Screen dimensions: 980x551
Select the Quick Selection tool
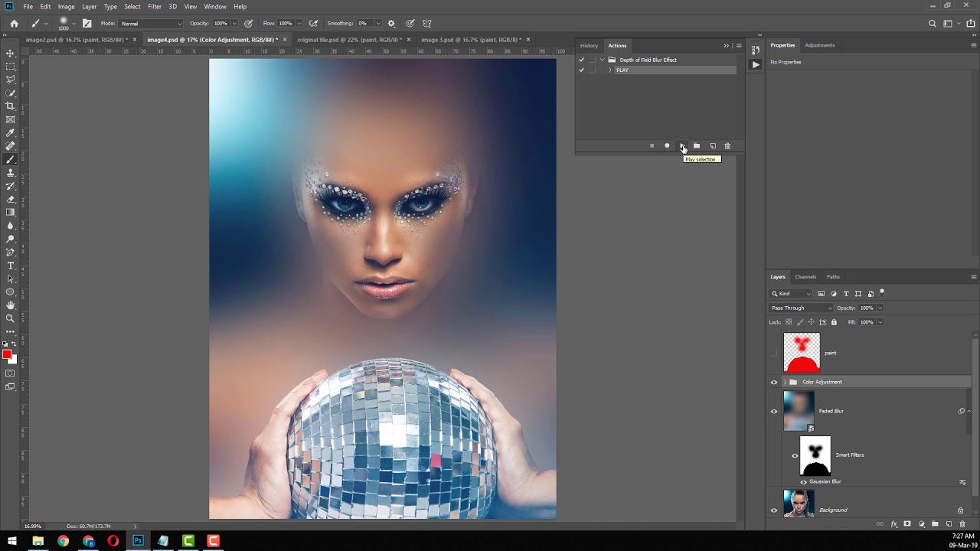tap(10, 93)
